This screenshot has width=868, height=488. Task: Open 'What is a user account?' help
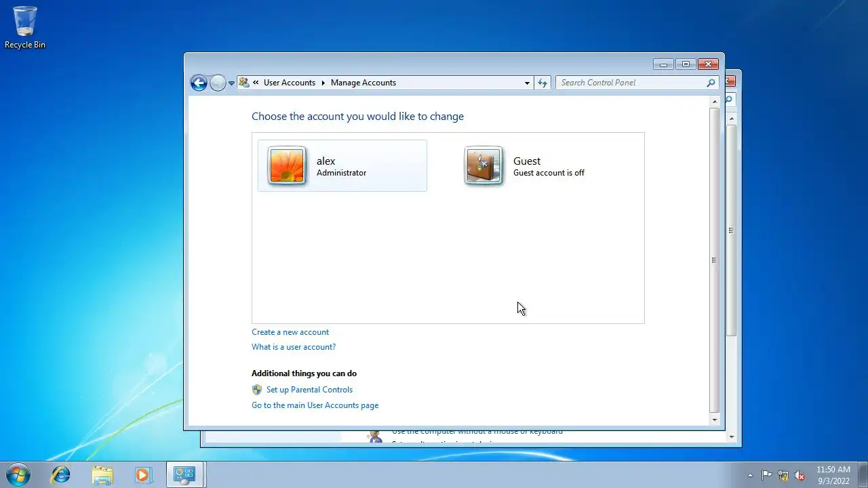click(x=294, y=347)
